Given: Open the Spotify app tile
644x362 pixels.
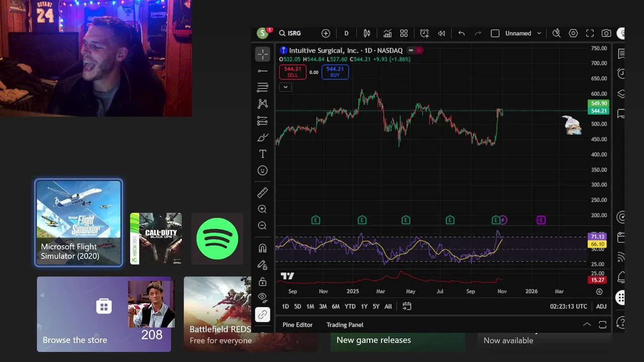Looking at the screenshot, I should [217, 238].
